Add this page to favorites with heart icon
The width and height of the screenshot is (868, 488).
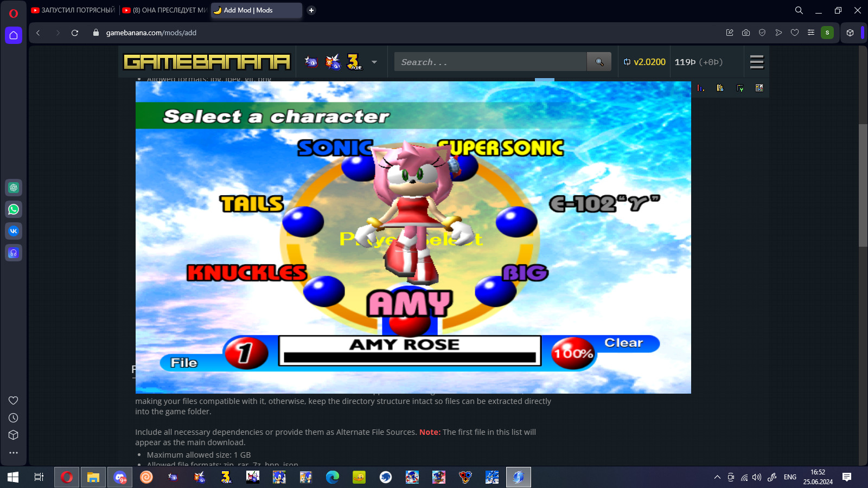click(794, 33)
